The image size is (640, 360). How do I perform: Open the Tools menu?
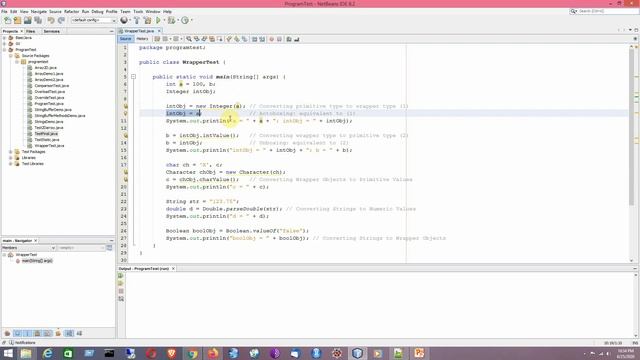tap(138, 11)
